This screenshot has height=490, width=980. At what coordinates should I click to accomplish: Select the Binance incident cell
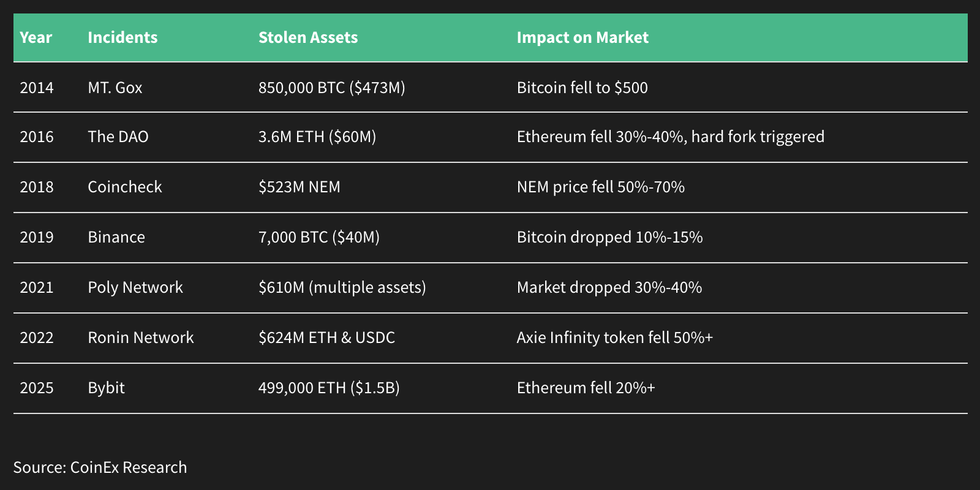(116, 237)
